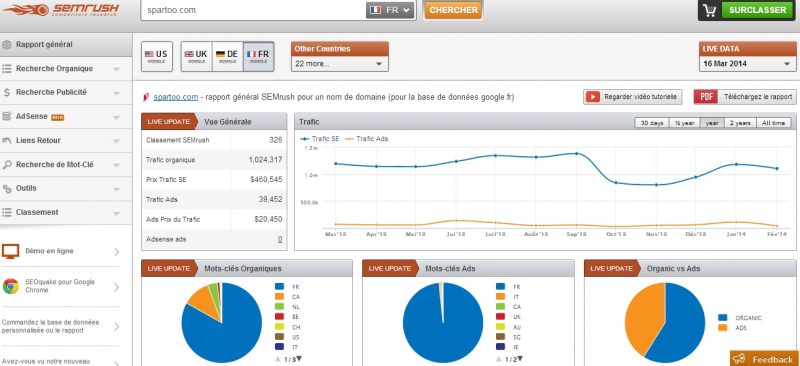800x366 pixels.
Task: Open Other Countries 22 more dropdown
Action: coord(339,64)
